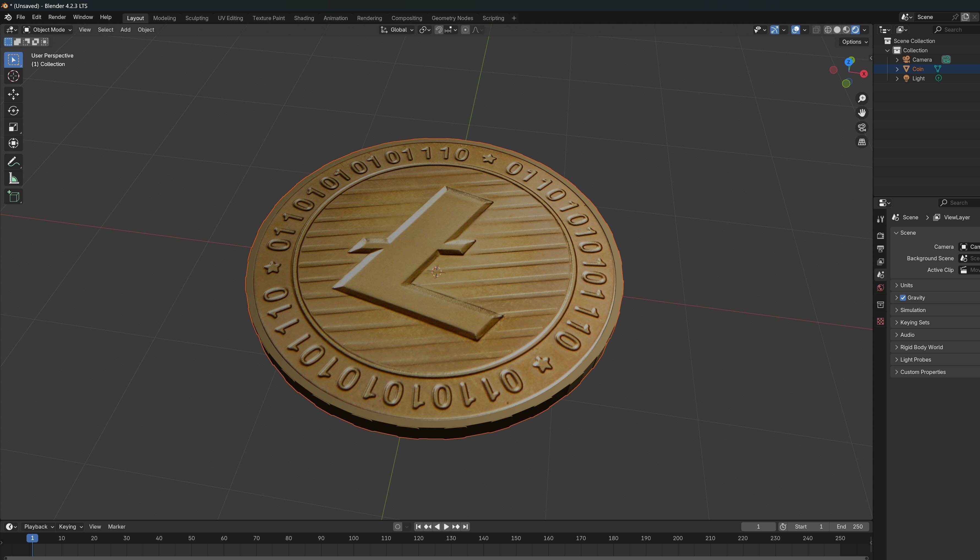Open the Tool properties tab (wrench icon)
Screen dimensions: 980x560
pyautogui.click(x=880, y=219)
